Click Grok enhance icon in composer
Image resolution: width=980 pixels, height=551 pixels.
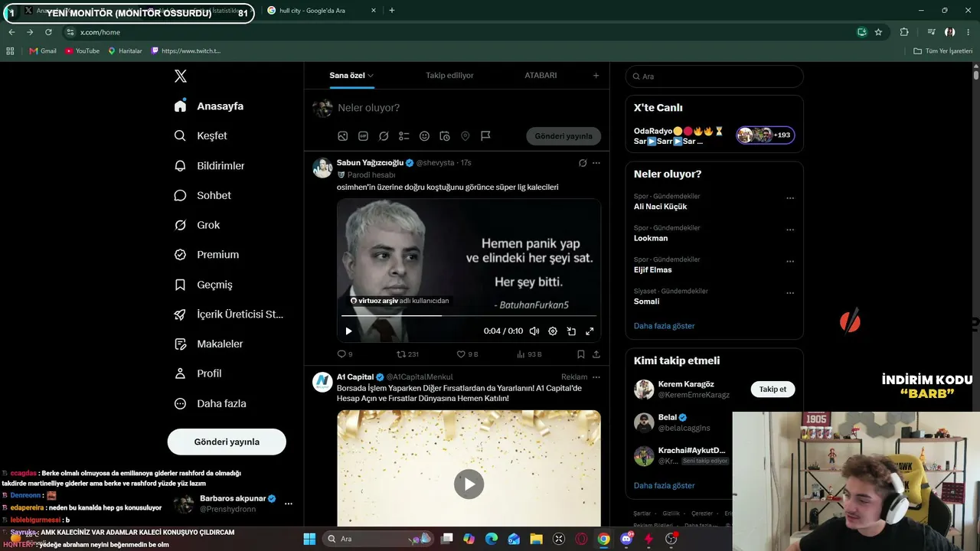tap(384, 136)
